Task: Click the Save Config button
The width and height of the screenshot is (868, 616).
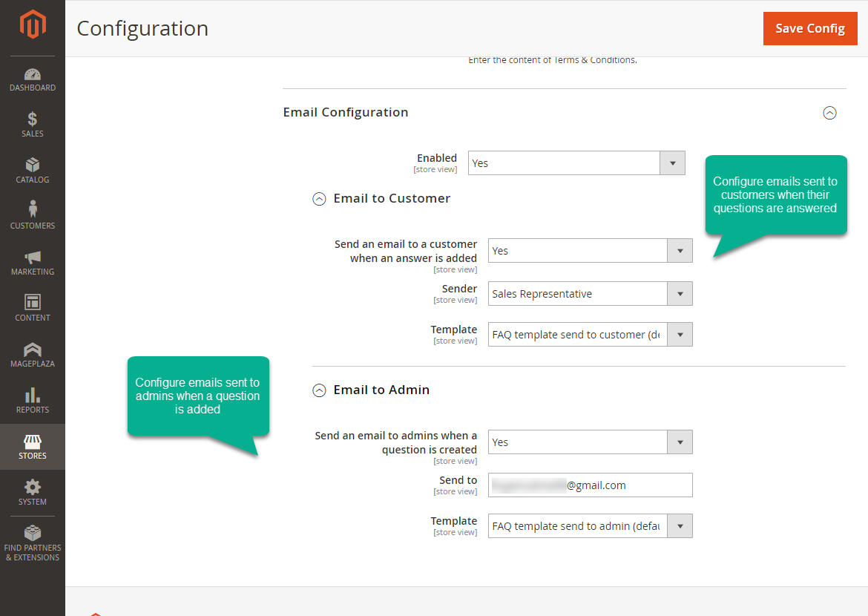Action: coord(810,28)
